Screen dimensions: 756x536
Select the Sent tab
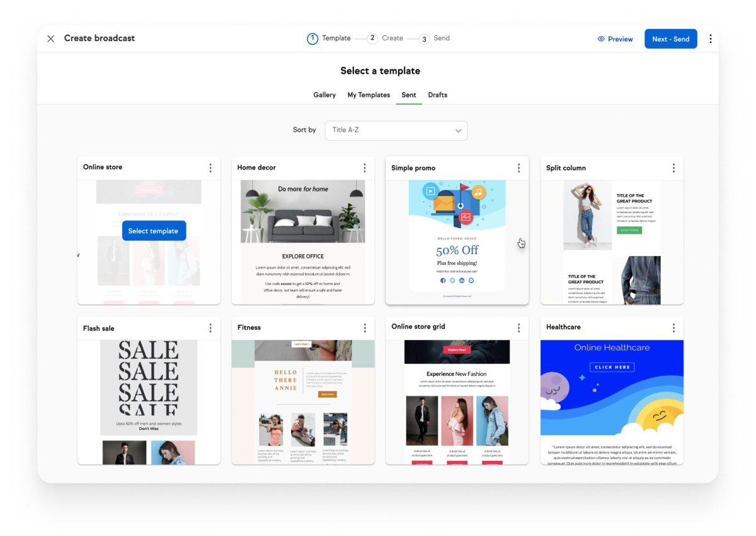[409, 95]
